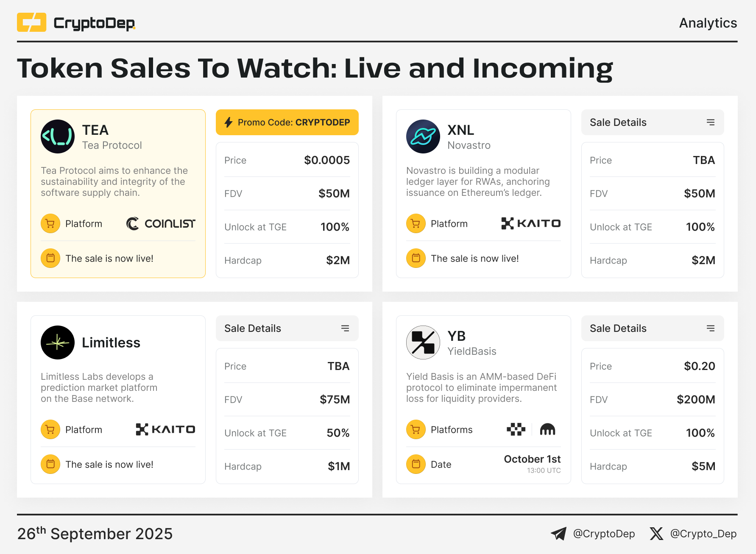Click the $2M hardcap value for TEA
Screen dimensions: 756x554
[x=338, y=260]
